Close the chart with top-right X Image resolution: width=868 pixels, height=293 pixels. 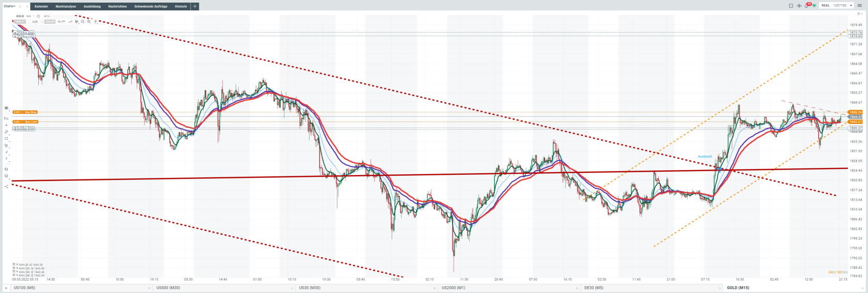pos(862,13)
